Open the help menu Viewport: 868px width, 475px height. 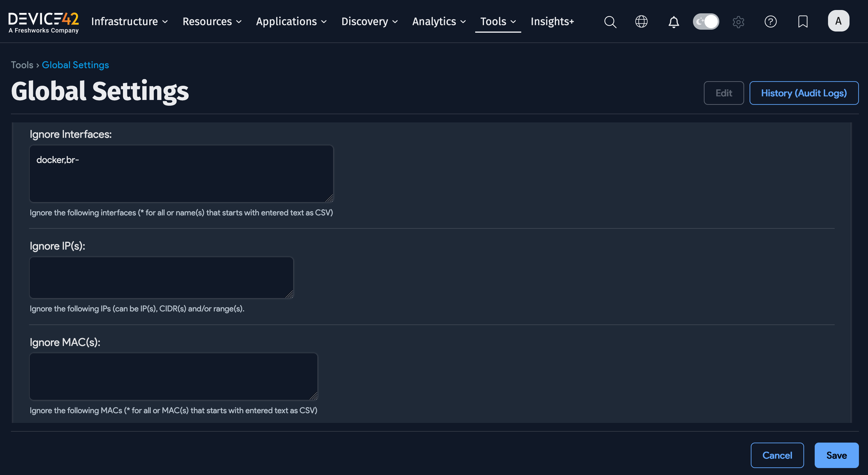pos(770,22)
